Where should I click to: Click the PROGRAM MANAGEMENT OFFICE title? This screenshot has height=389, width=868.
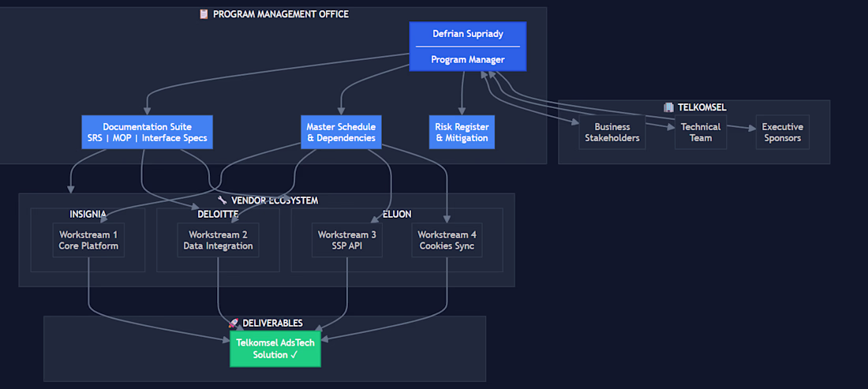(x=281, y=14)
